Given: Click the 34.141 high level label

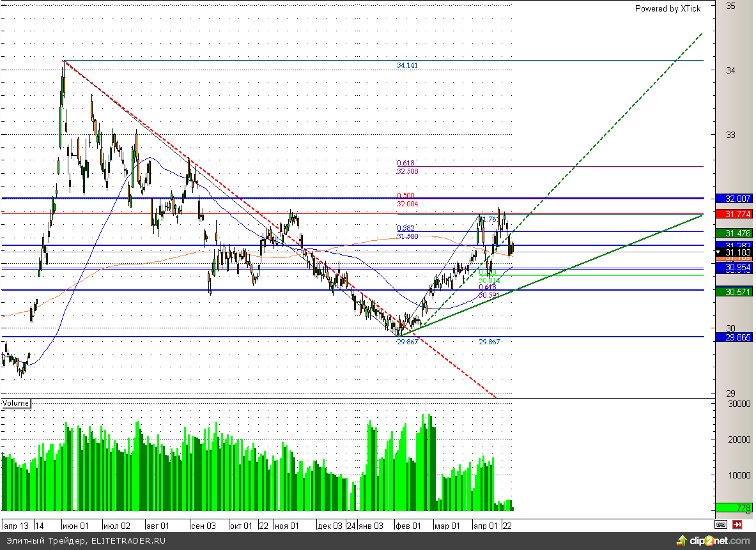Looking at the screenshot, I should [x=408, y=66].
